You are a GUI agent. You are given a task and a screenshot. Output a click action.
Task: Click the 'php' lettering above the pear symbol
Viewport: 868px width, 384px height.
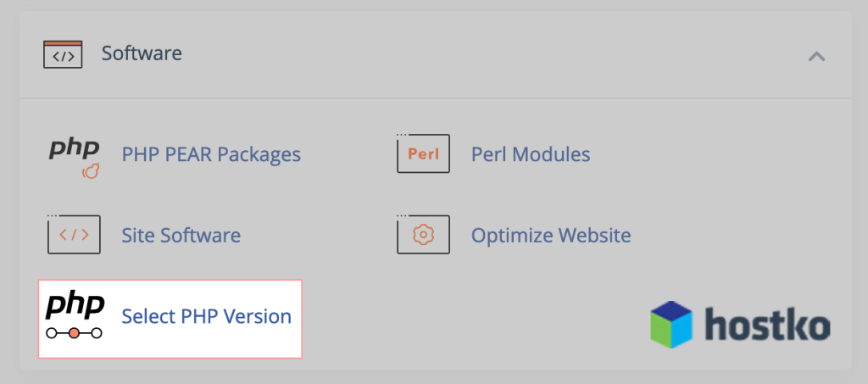pyautogui.click(x=74, y=149)
